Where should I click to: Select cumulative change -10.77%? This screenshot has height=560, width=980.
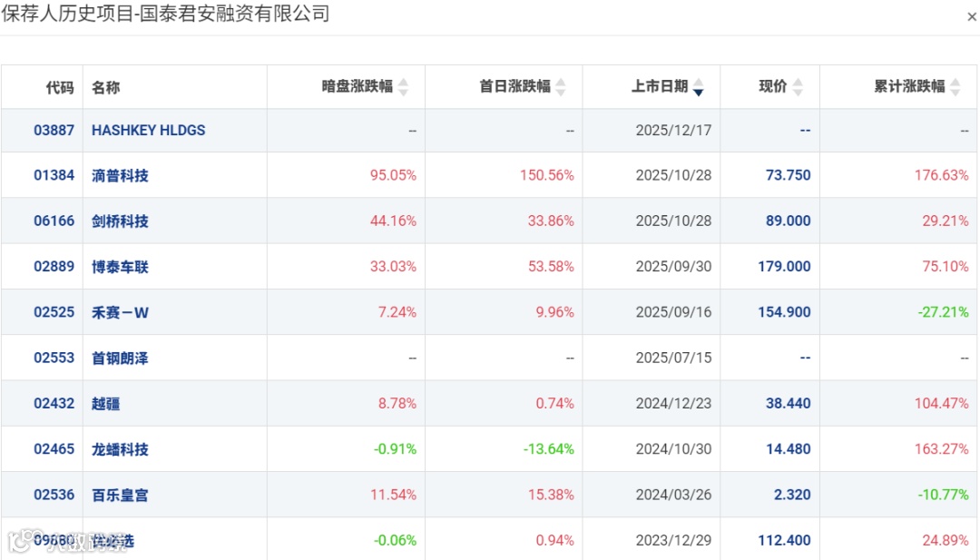943,495
